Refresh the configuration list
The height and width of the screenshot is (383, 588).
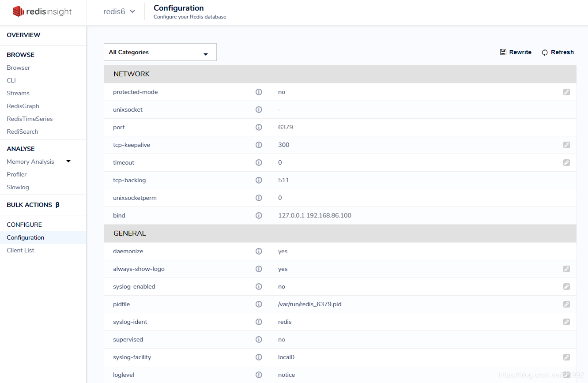[558, 52]
